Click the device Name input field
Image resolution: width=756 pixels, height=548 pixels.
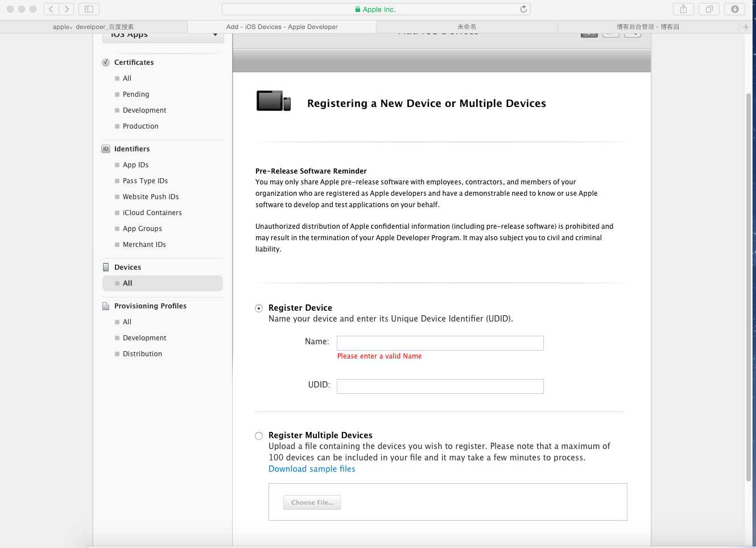tap(440, 343)
